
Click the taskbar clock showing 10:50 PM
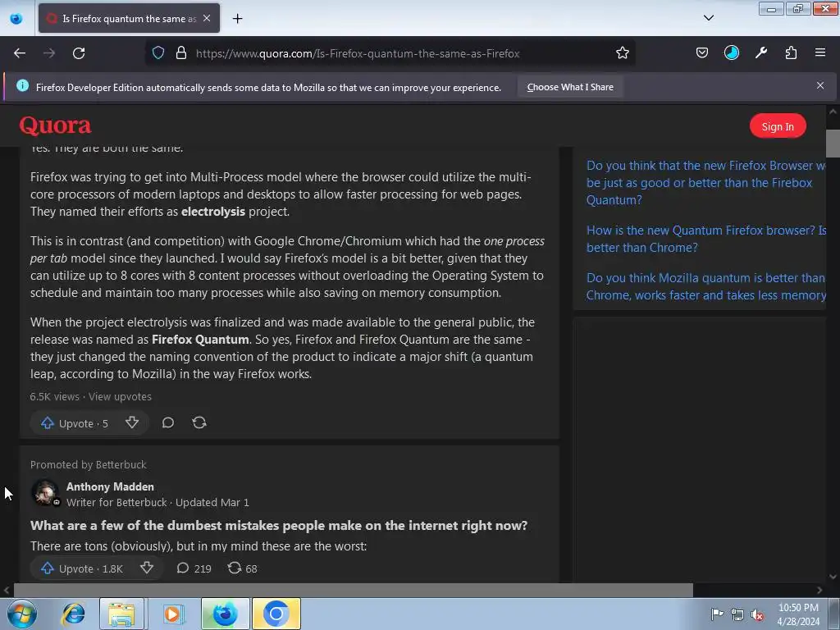point(798,614)
